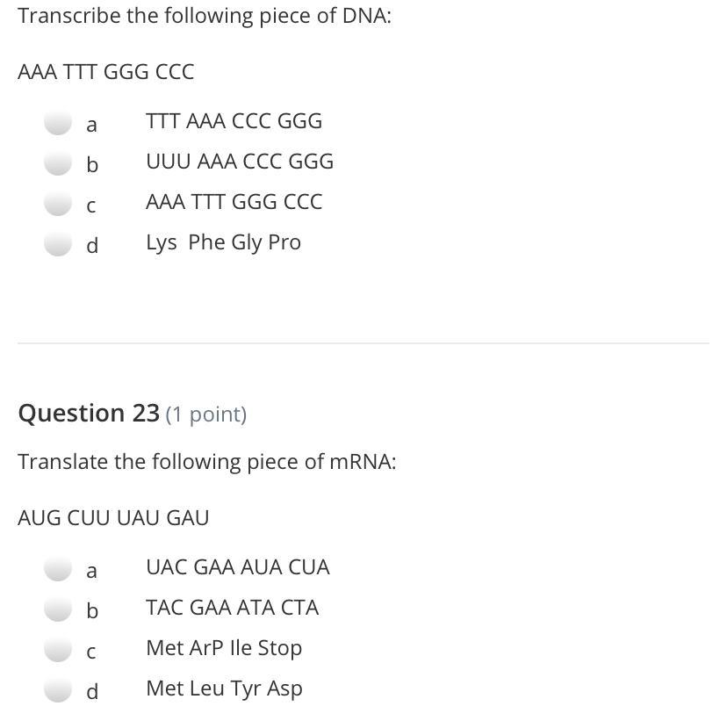Click the 'Transcribe the following piece of DNA' prompt

click(205, 16)
